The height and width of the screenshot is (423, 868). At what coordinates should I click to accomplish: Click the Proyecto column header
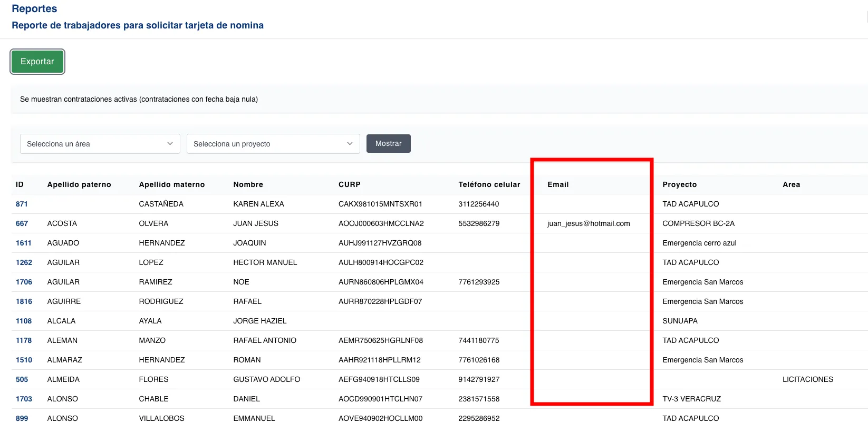pyautogui.click(x=679, y=184)
